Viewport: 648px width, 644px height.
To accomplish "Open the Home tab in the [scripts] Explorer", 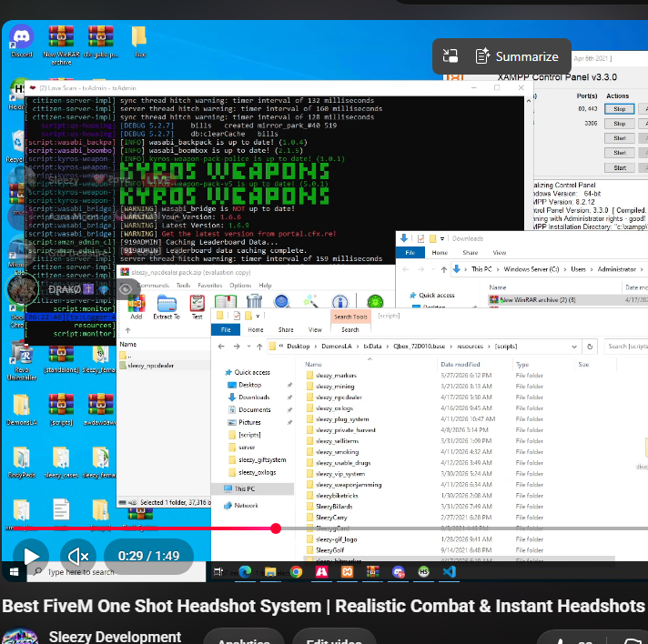I will (x=256, y=329).
